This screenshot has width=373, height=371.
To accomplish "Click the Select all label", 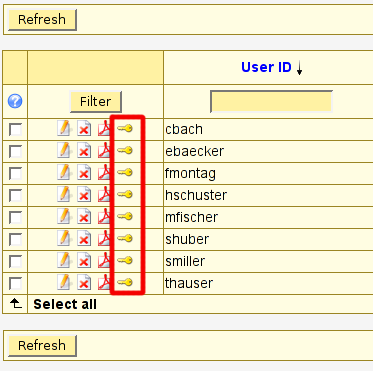I will click(x=65, y=304).
